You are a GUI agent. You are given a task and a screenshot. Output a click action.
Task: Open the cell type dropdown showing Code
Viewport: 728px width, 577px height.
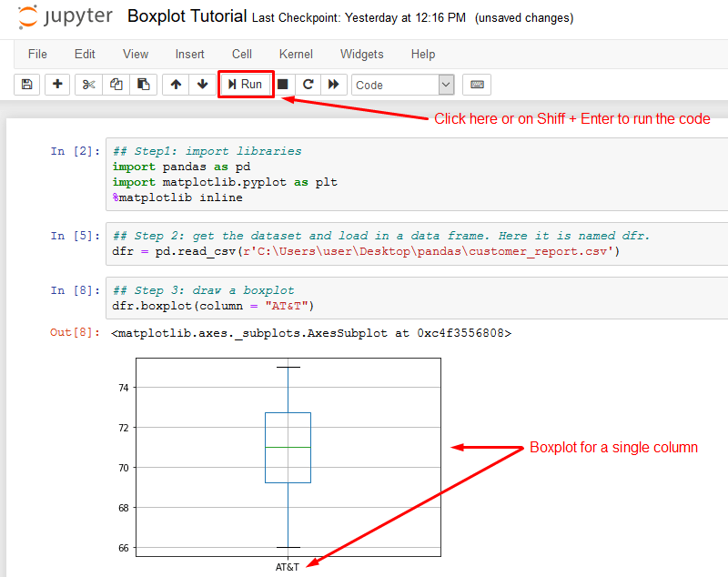(x=403, y=85)
